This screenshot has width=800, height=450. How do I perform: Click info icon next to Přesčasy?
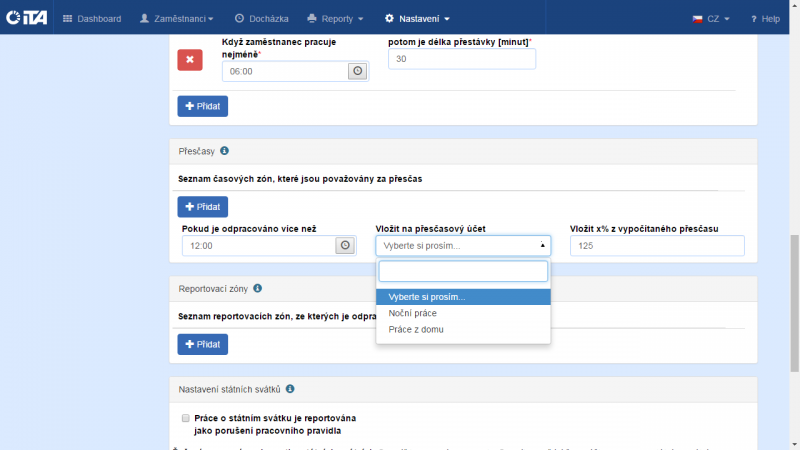pyautogui.click(x=224, y=151)
